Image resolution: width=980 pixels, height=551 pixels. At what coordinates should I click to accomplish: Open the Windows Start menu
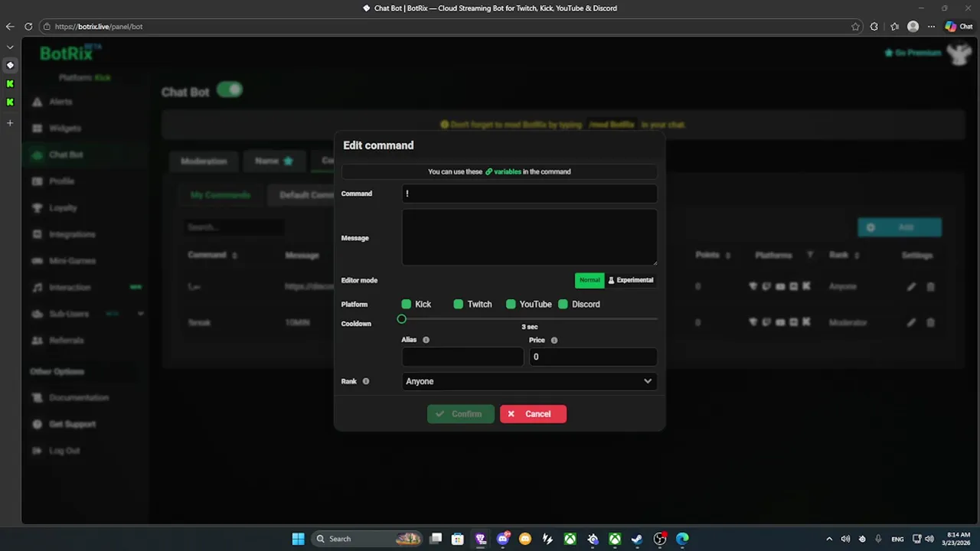click(x=298, y=539)
